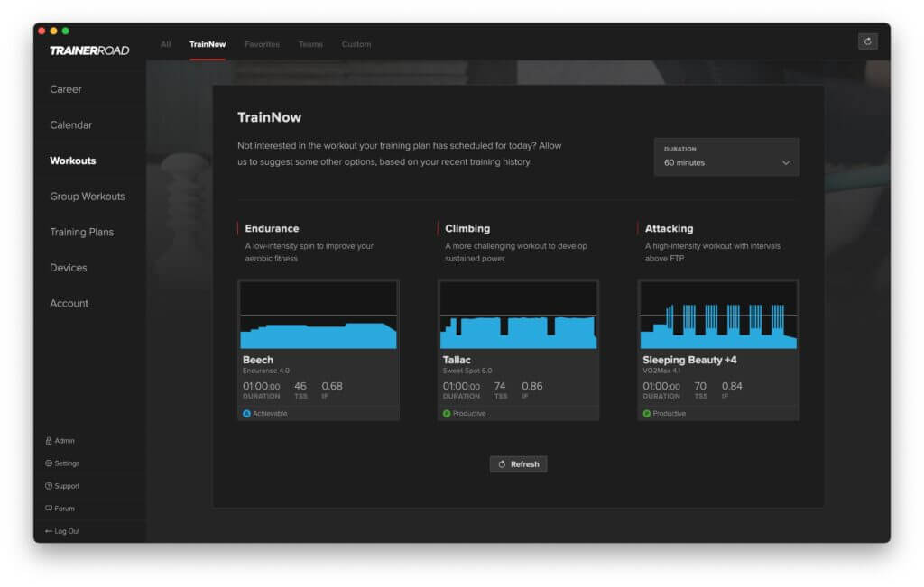Click the Sweet Spot 6.0 level text
The image size is (924, 587).
click(x=467, y=371)
